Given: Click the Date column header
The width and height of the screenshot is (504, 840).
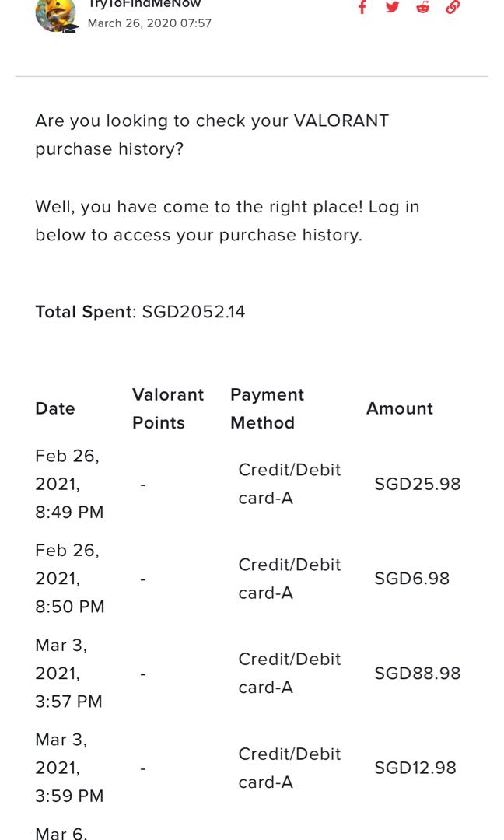Looking at the screenshot, I should (55, 408).
